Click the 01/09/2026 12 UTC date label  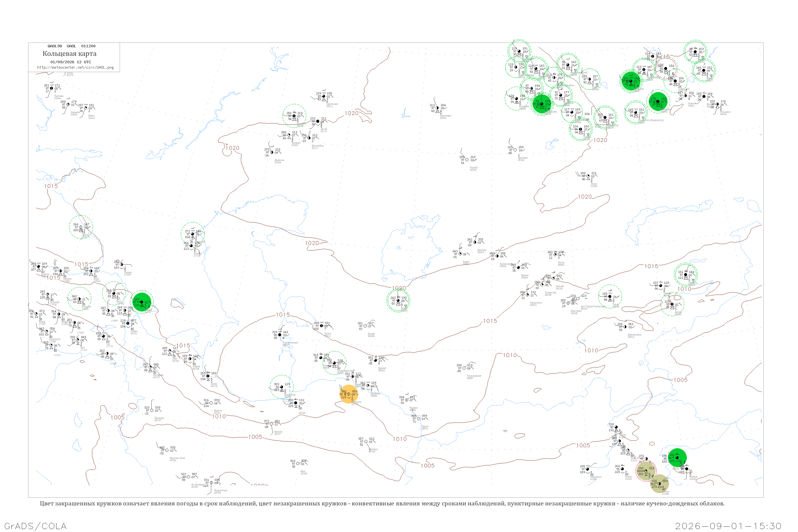tap(70, 62)
